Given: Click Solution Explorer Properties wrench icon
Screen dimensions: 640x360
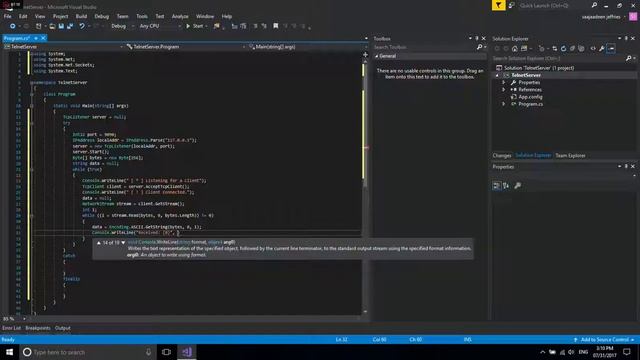Looking at the screenshot, I should (602, 49).
